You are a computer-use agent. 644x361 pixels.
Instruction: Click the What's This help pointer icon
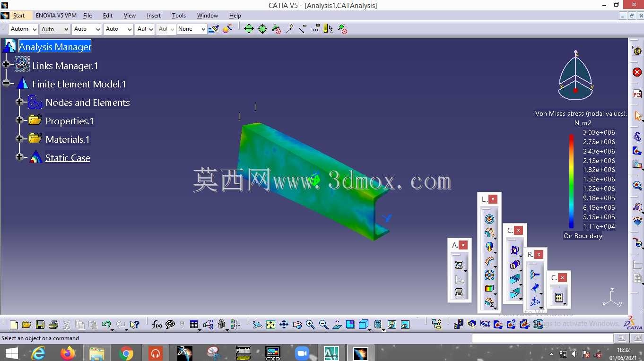(134, 325)
